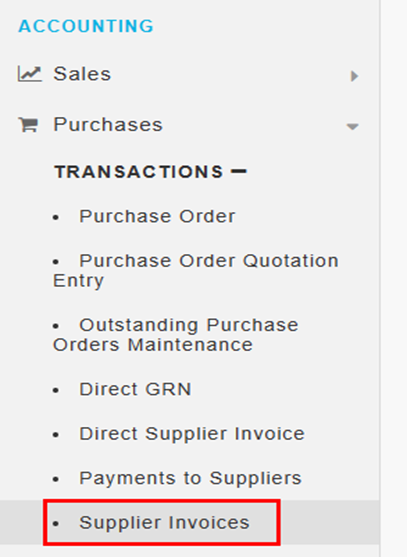Viewport: 407px width, 557px height.
Task: Expand Sales using its right-pointing arrow
Action: coord(354,76)
